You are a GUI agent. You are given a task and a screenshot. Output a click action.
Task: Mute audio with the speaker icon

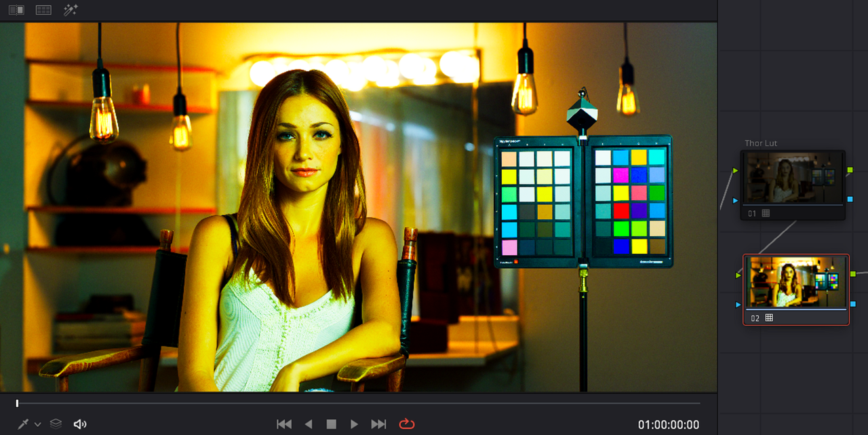[x=80, y=424]
